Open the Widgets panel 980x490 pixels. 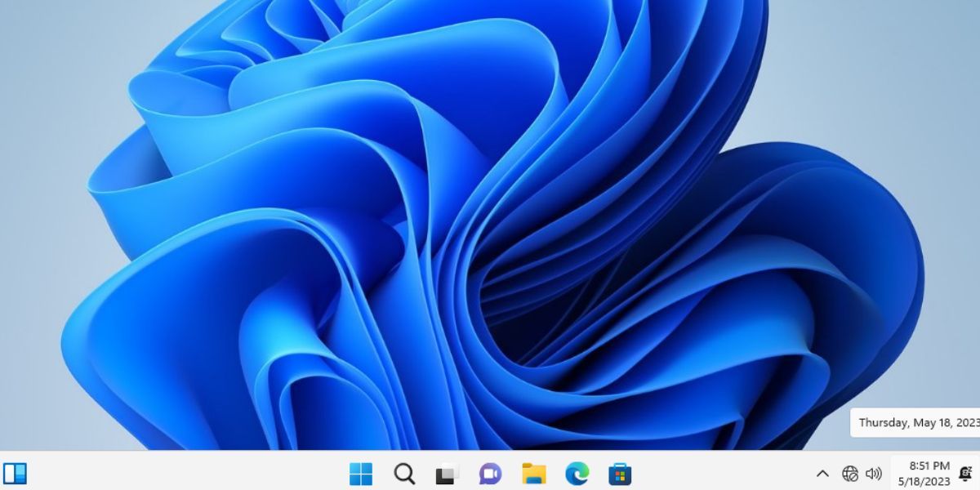coord(16,474)
